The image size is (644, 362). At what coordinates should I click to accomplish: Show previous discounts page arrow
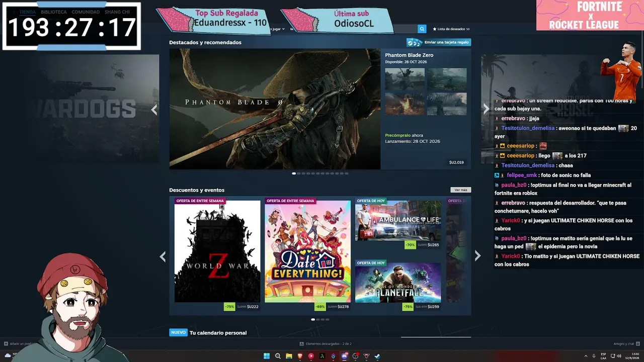click(163, 256)
